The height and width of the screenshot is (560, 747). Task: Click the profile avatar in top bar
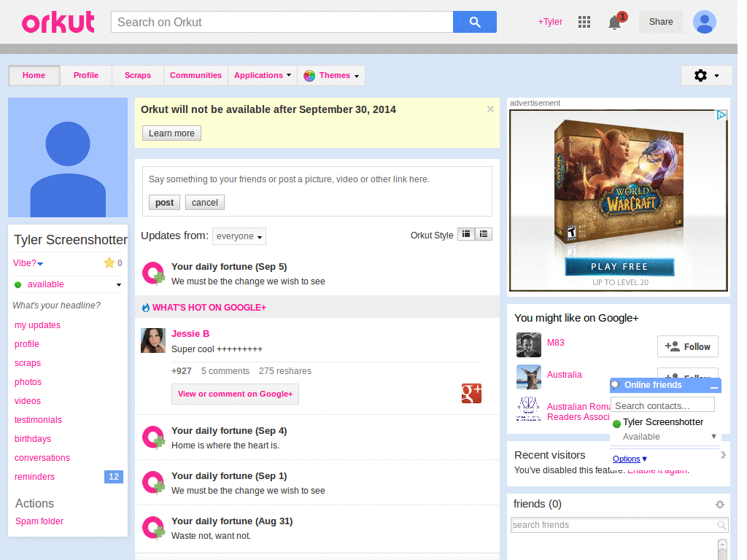click(704, 22)
